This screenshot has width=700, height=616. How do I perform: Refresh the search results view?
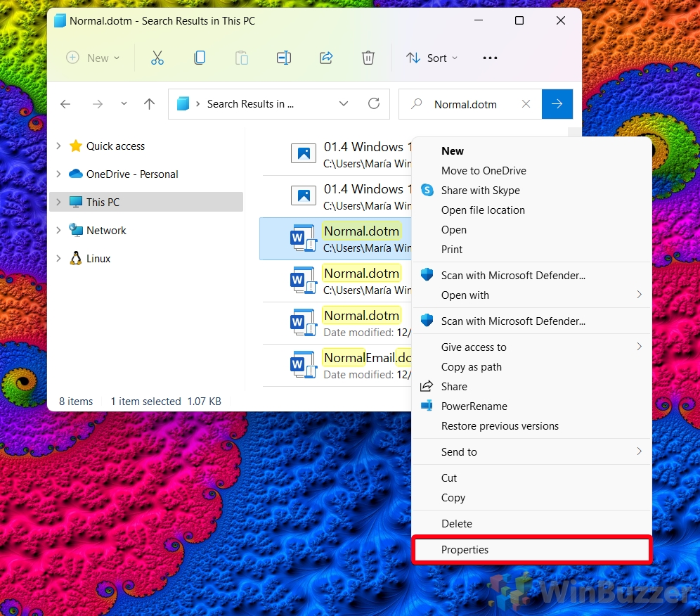[x=374, y=103]
